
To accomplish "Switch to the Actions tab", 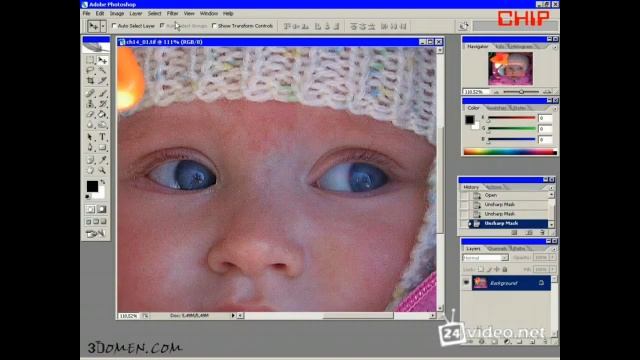I will (494, 187).
